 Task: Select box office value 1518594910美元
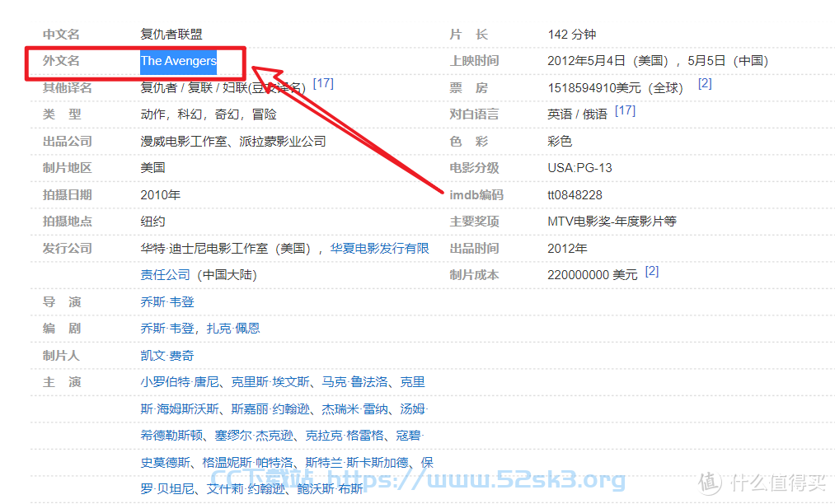(x=594, y=88)
